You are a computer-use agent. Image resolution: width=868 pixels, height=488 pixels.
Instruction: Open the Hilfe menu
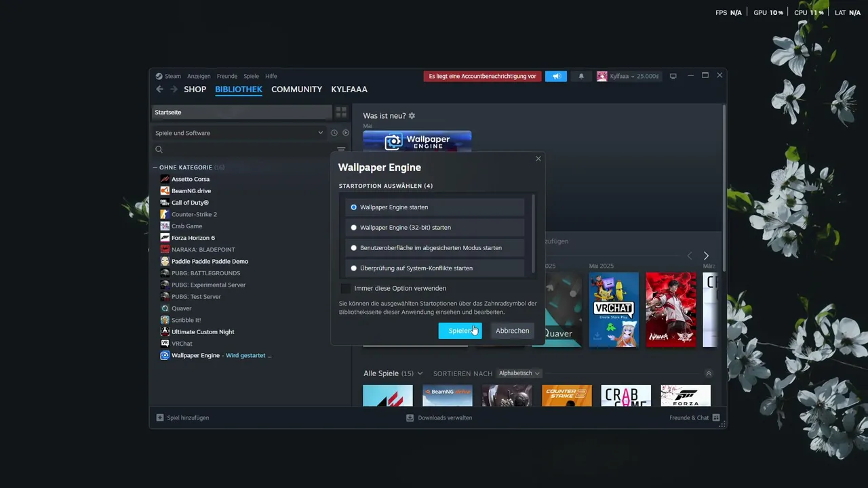(x=271, y=77)
